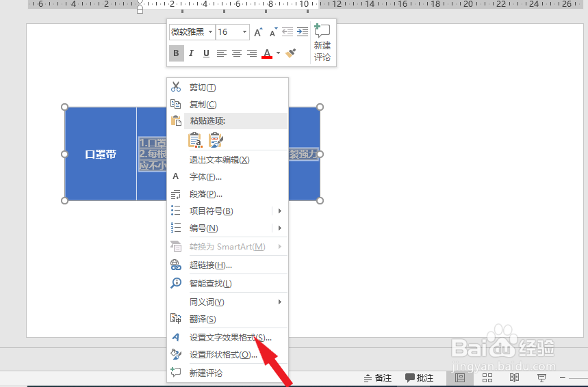Switch to Slide Sorter view
This screenshot has width=588, height=387.
[487, 378]
